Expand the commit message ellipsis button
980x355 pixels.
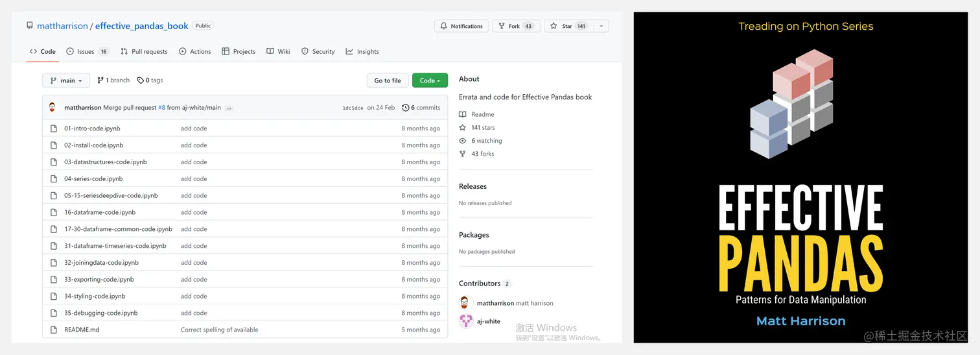click(229, 108)
